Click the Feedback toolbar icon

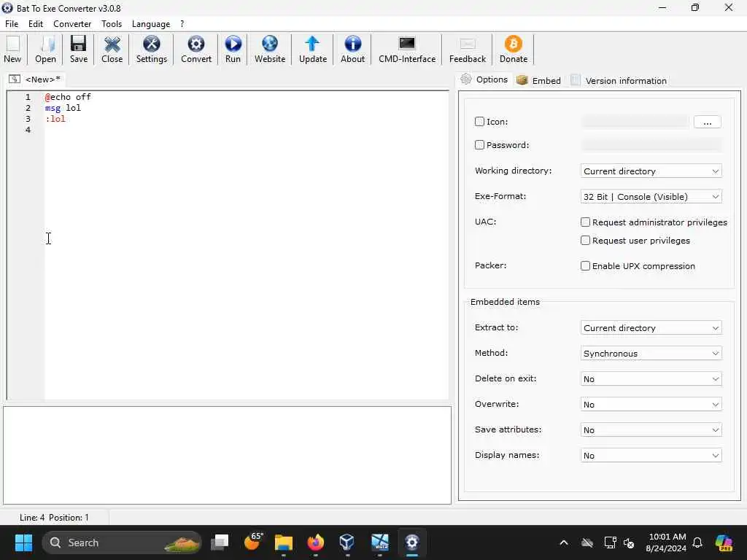[x=468, y=50]
